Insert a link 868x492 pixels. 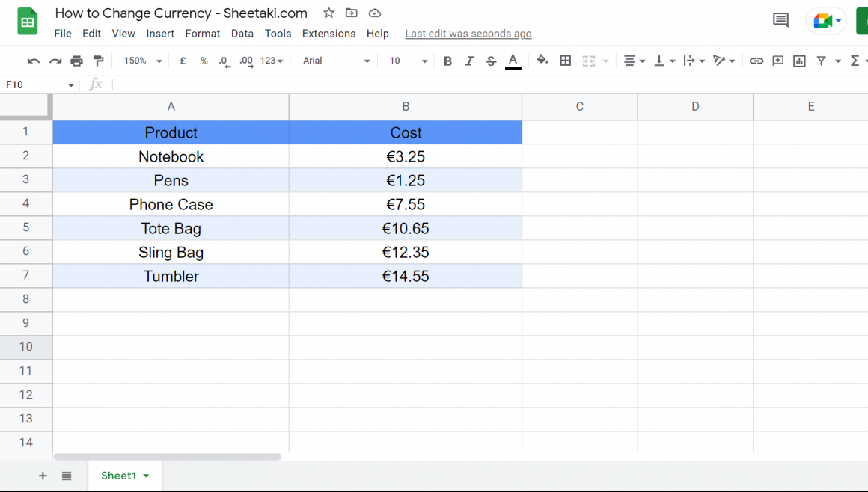point(757,61)
